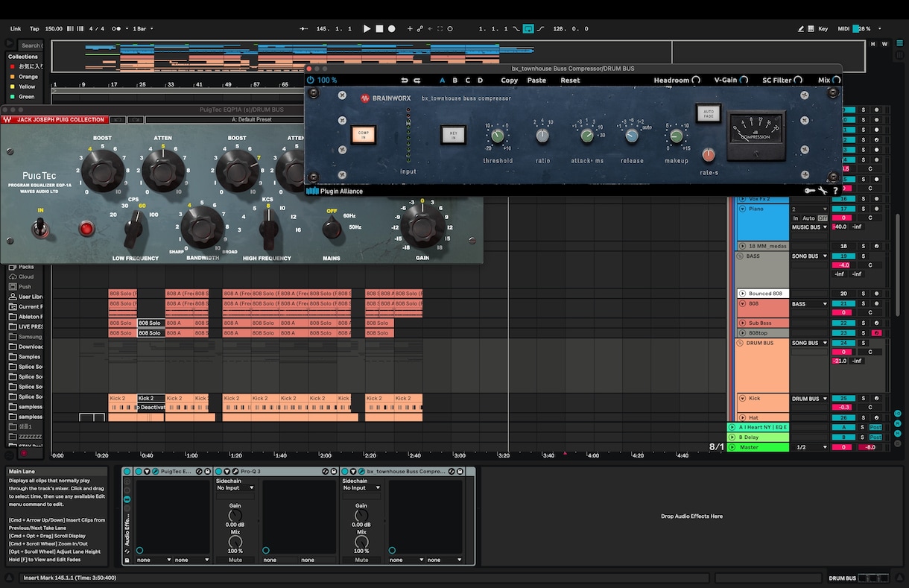
Task: Click the Tap tempo button
Action: pos(34,29)
